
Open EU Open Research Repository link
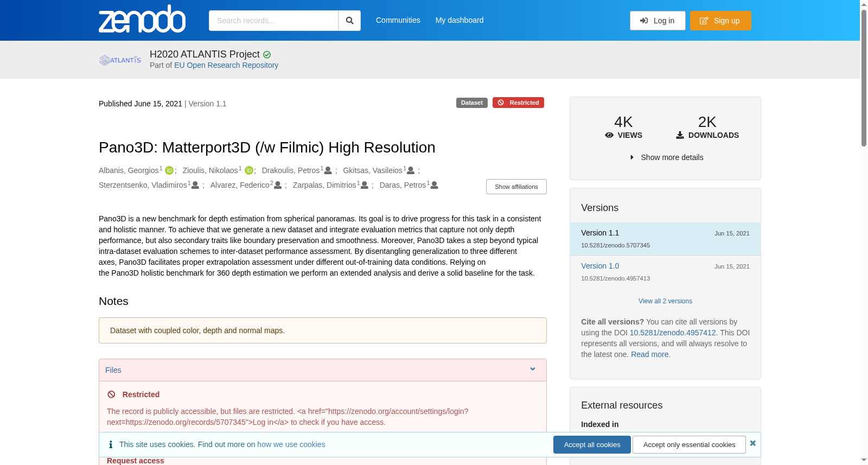pos(226,65)
